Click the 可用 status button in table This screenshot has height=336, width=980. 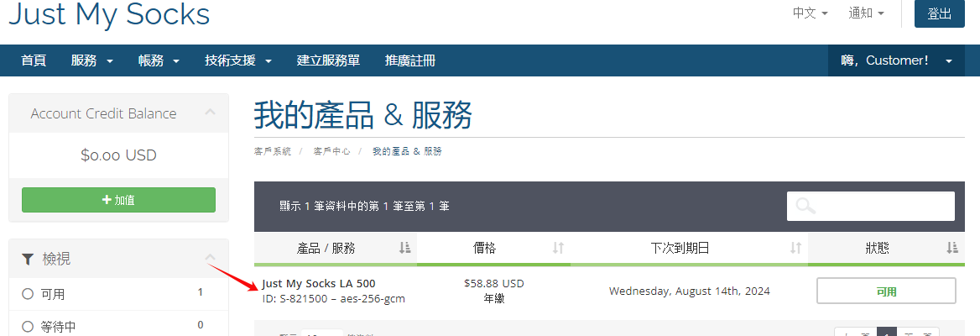click(886, 291)
